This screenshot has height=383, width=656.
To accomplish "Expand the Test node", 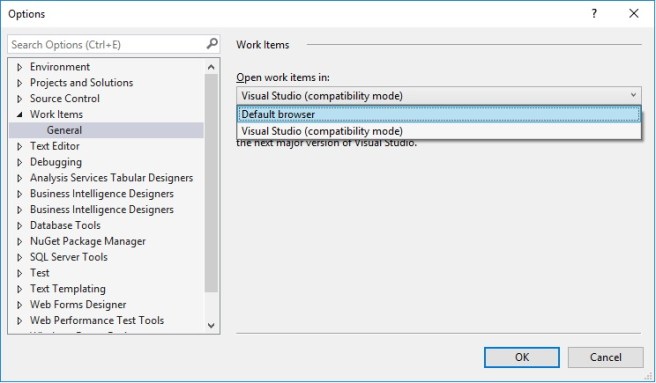I will tap(19, 273).
